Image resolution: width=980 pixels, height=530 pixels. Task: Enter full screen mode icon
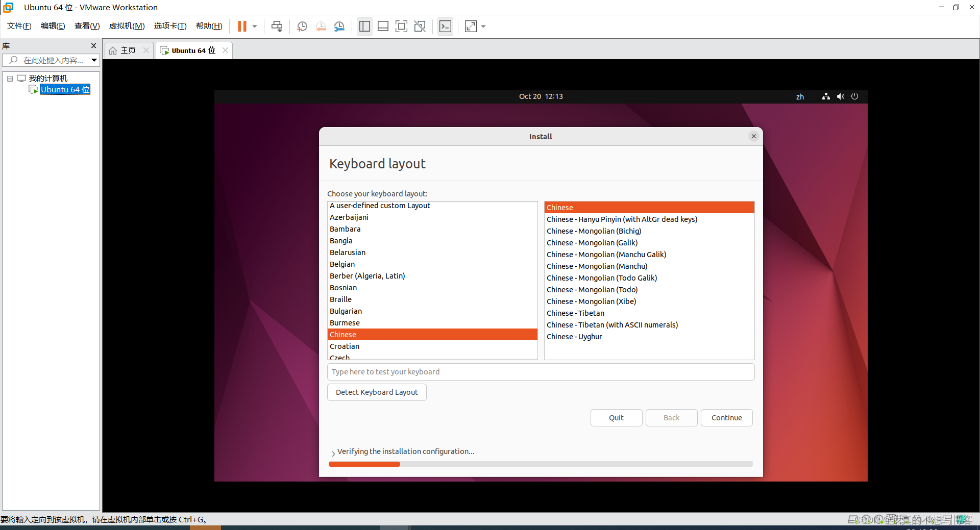click(402, 27)
